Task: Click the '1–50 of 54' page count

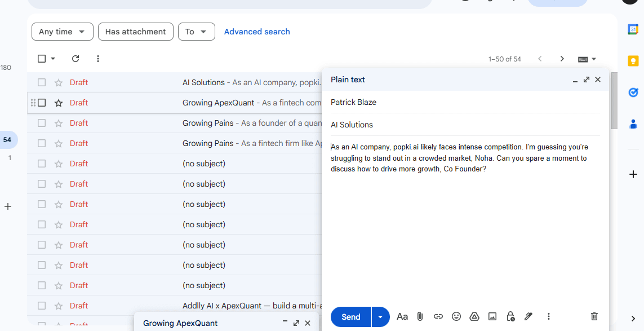Action: [x=504, y=59]
